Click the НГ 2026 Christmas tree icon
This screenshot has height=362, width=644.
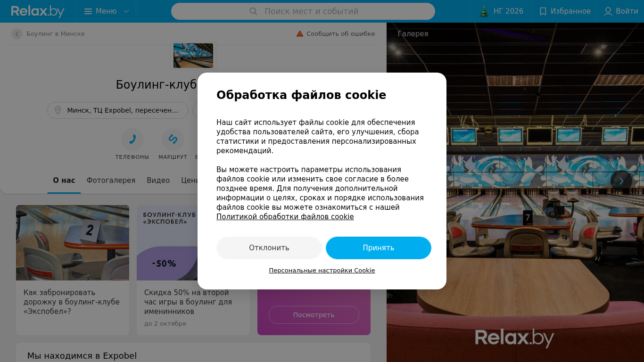click(x=484, y=11)
